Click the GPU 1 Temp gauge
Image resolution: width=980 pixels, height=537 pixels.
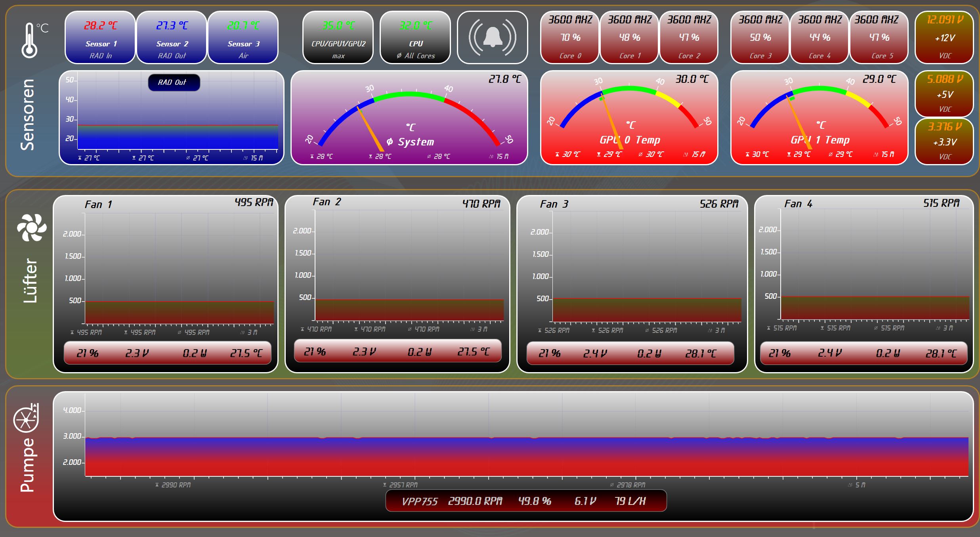tap(819, 118)
